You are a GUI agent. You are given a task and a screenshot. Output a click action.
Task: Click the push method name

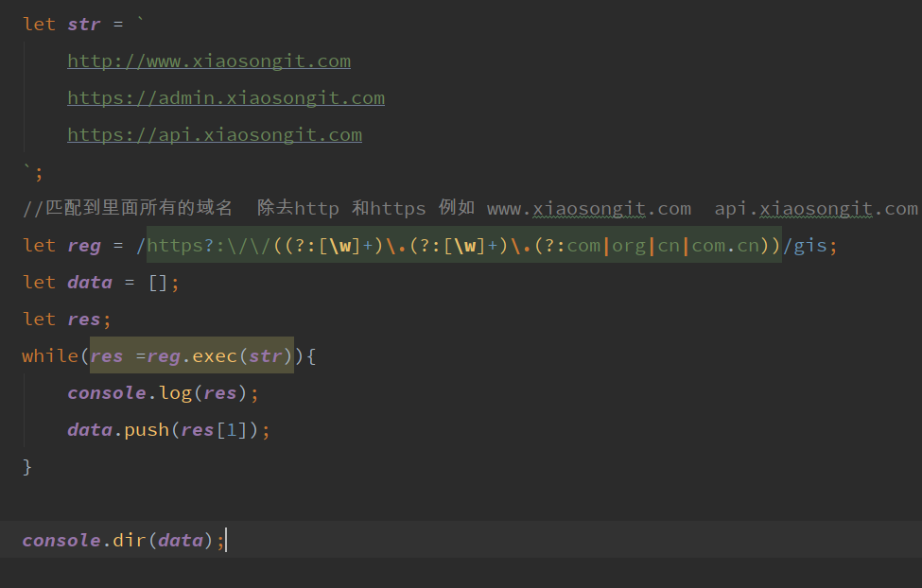pyautogui.click(x=147, y=430)
